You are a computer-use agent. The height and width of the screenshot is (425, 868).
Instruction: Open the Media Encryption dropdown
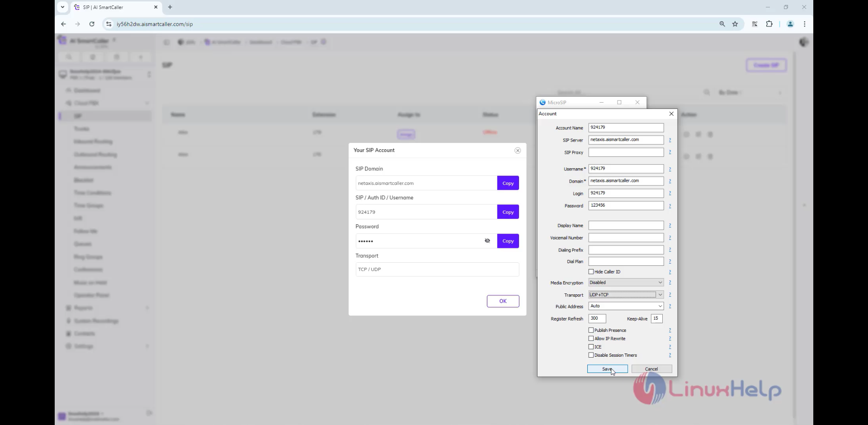click(626, 283)
